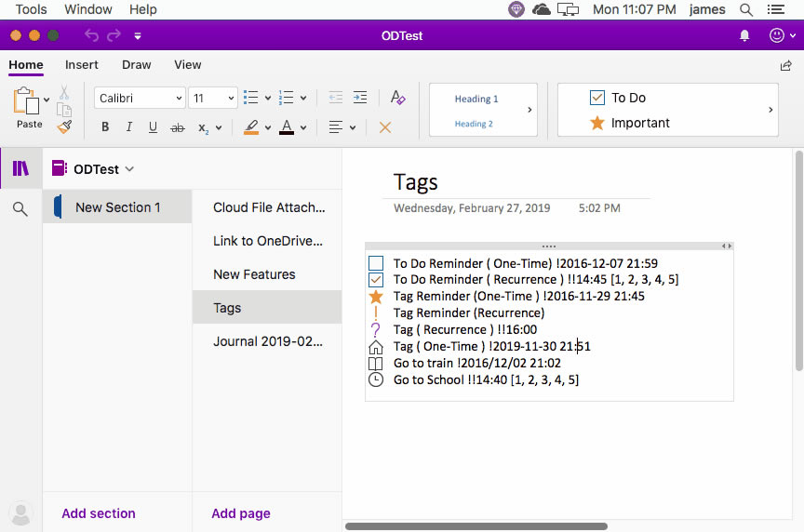Viewport: 804px width, 532px height.
Task: Click the notebooks list icon
Action: click(20, 168)
